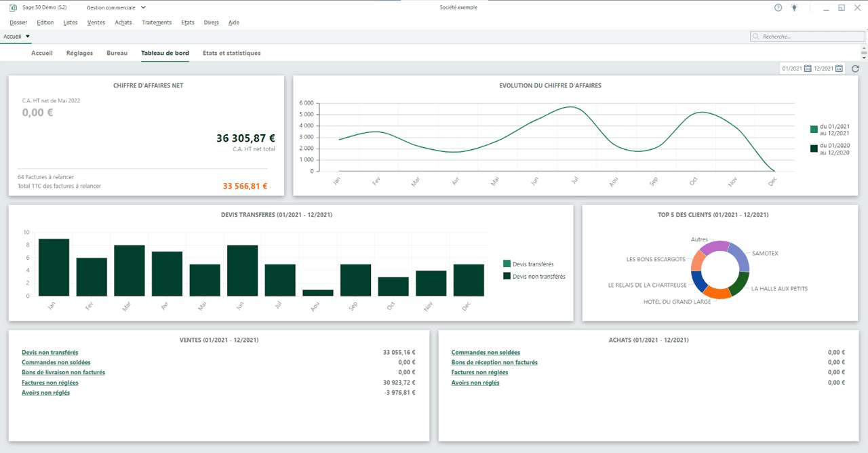
Task: Click the lightbulb tips icon
Action: (x=794, y=7)
